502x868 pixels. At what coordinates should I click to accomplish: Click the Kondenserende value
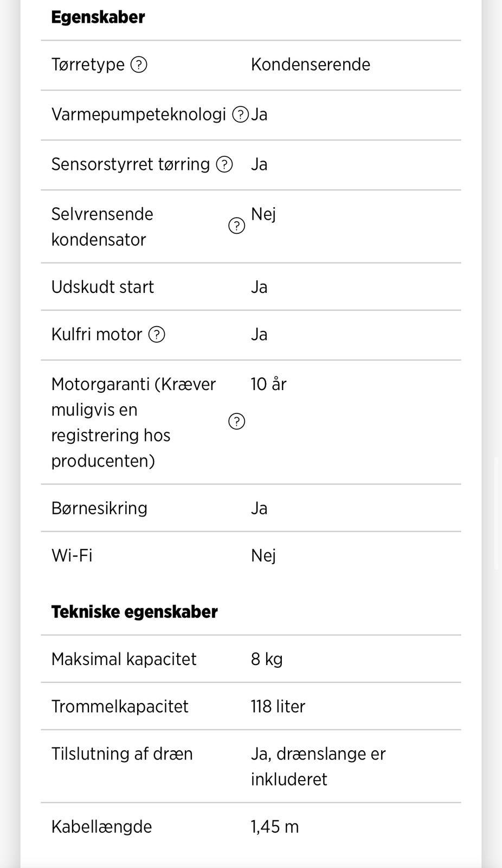(310, 65)
